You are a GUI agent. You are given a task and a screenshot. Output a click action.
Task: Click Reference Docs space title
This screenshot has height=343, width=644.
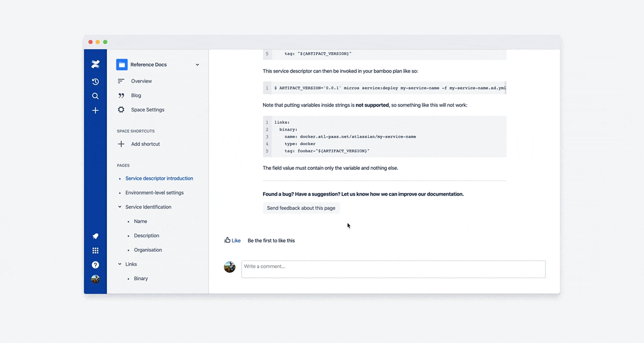(x=149, y=65)
